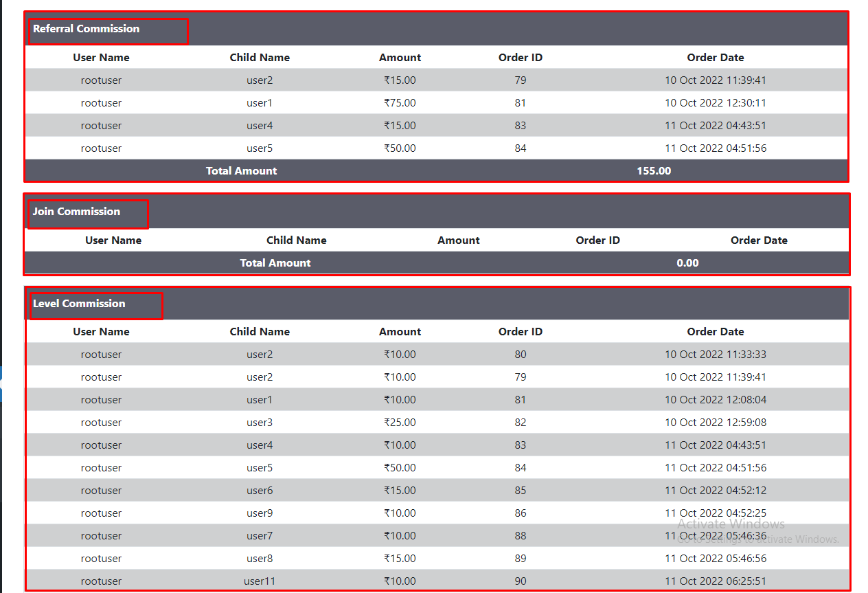Click order date 10 Oct 2022 12:30:11
Screen dimensions: 868x593
coord(716,103)
